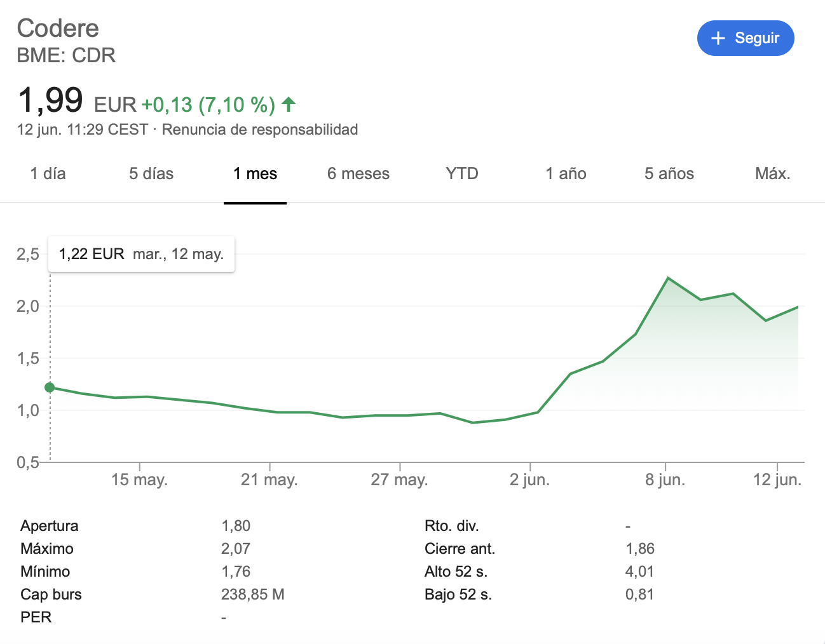Click the green dot on 12 may. point
This screenshot has width=825, height=644.
tap(50, 387)
